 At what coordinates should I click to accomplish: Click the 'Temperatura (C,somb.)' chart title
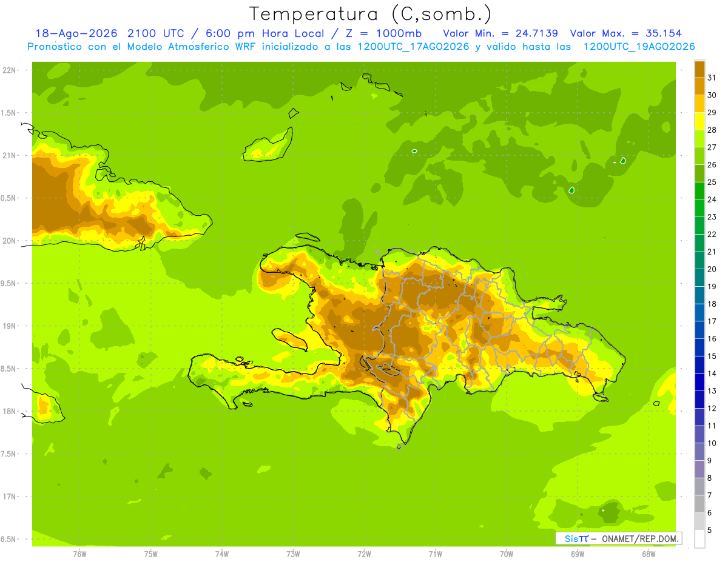(x=371, y=14)
